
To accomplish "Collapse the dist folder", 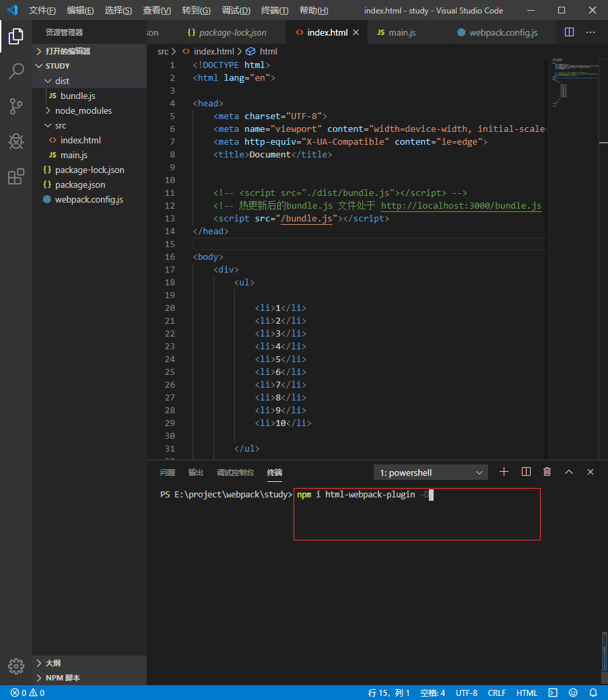I will 90,81.
